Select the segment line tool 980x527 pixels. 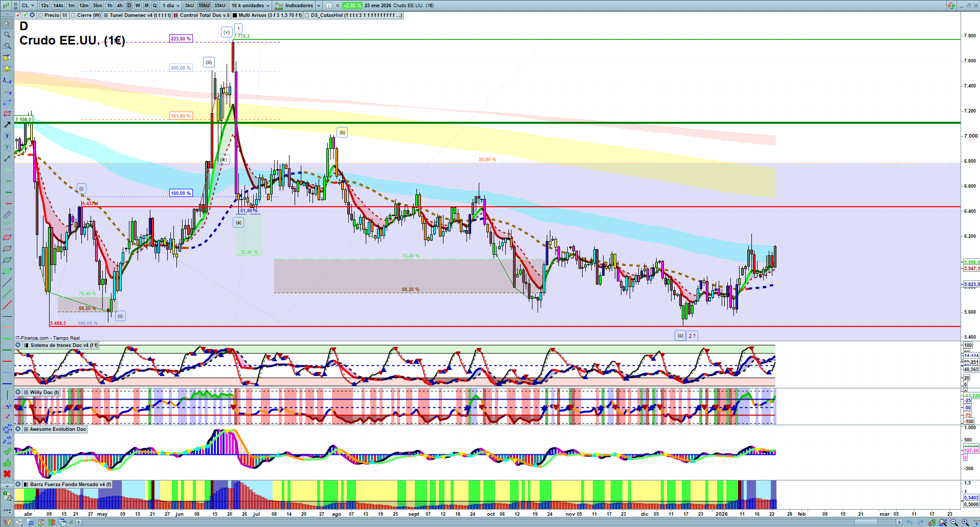click(7, 159)
